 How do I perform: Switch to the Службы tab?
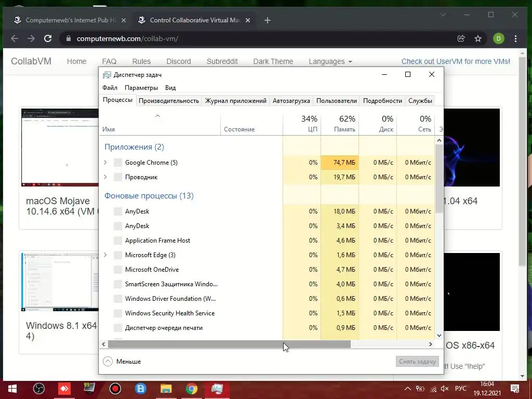420,101
